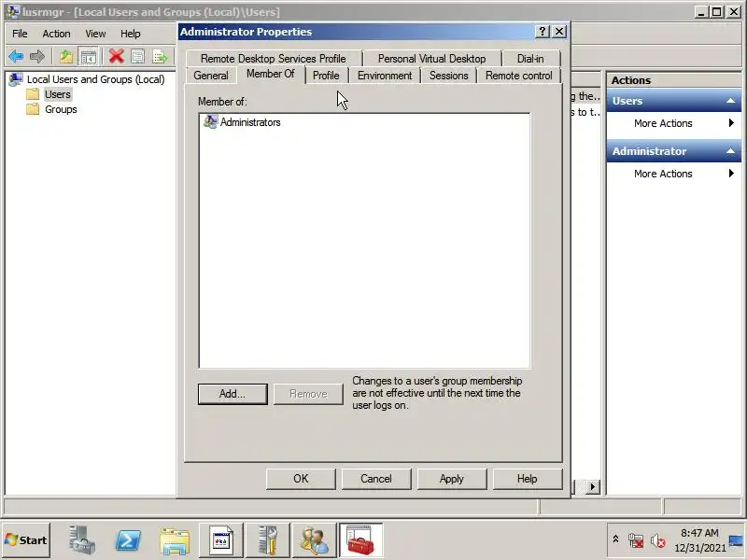Click the Help button in the dialog
Viewport: 747px width, 560px height.
(x=527, y=479)
